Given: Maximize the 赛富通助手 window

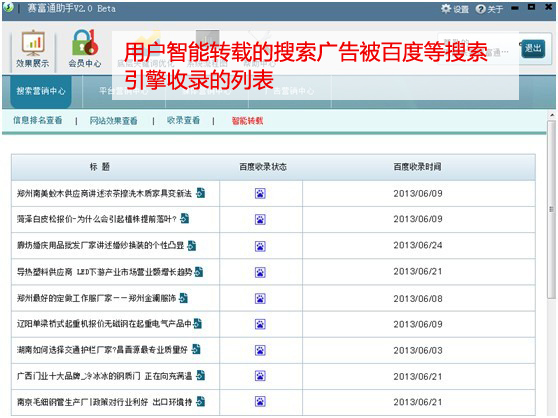Looking at the screenshot, I should coord(531,7).
